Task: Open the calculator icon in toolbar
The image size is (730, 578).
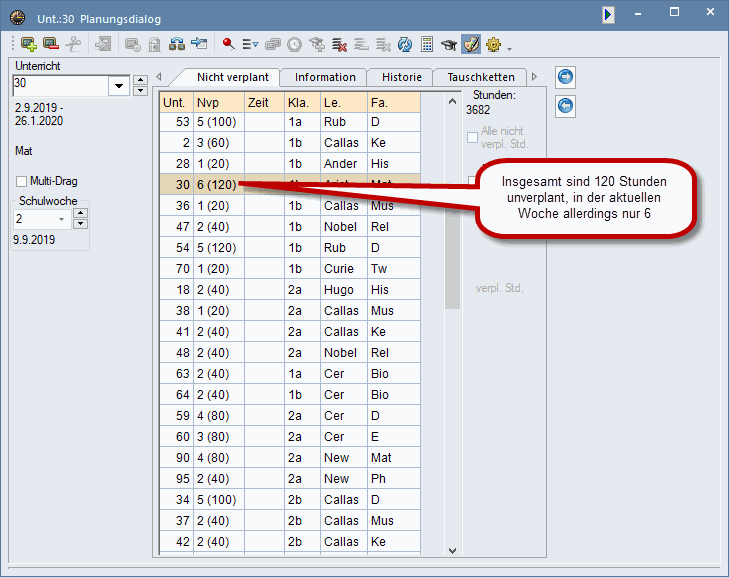Action: click(x=427, y=44)
